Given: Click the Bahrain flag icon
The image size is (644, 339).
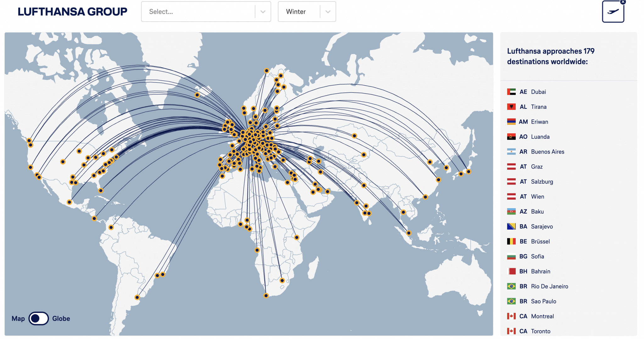Looking at the screenshot, I should (x=511, y=271).
